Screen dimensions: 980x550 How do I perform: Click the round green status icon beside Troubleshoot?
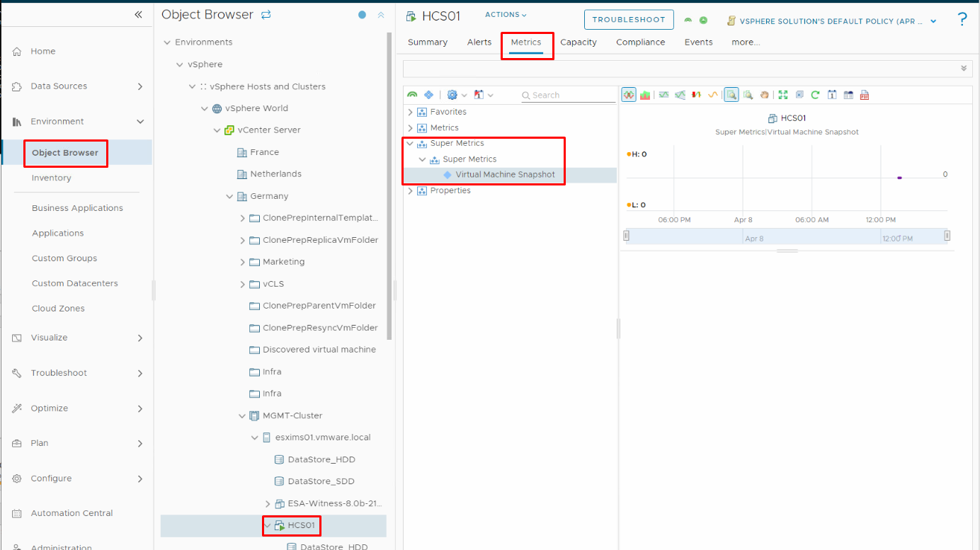point(703,21)
